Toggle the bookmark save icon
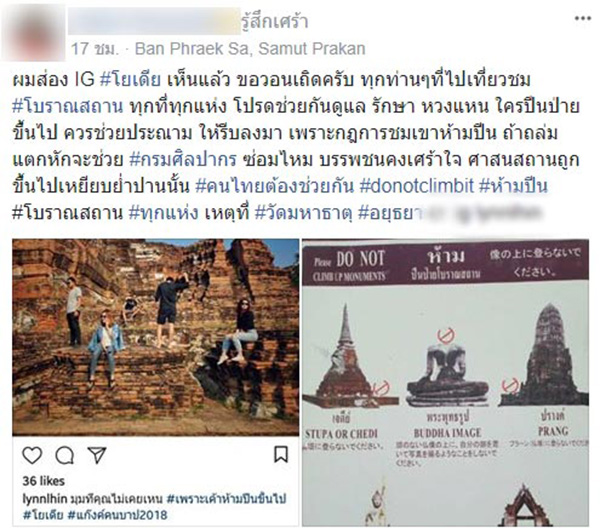The width and height of the screenshot is (600, 528). coord(281,455)
